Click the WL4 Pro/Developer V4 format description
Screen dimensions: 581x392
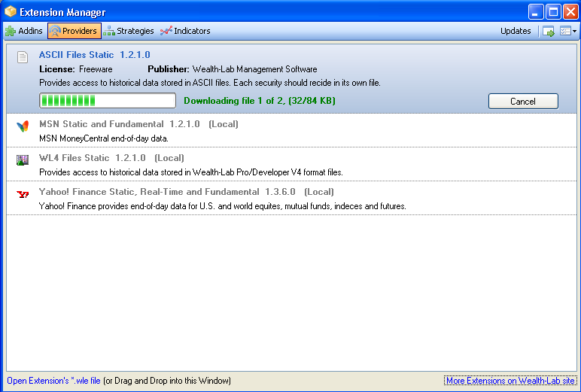(x=191, y=172)
